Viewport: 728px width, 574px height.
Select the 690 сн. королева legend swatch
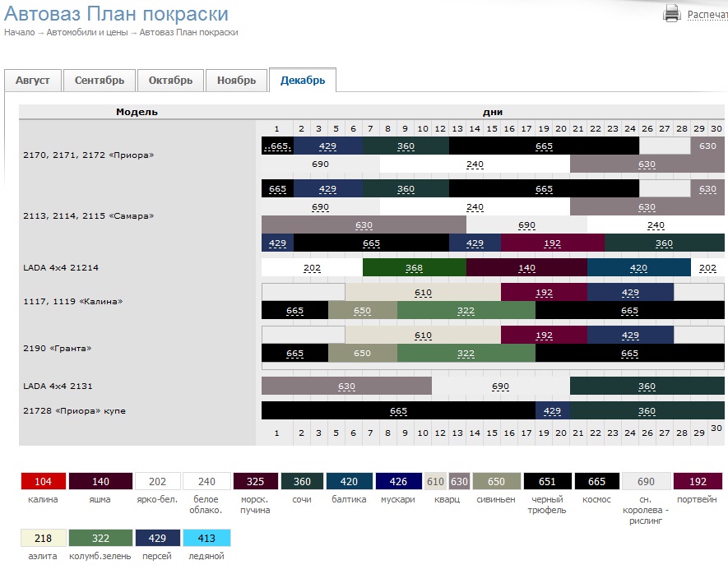[x=646, y=481]
